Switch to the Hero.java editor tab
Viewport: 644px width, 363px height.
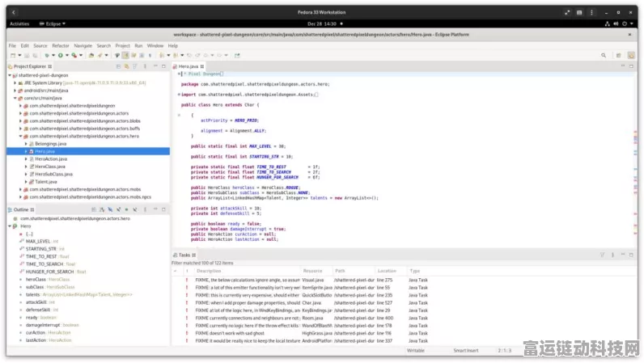click(x=189, y=66)
